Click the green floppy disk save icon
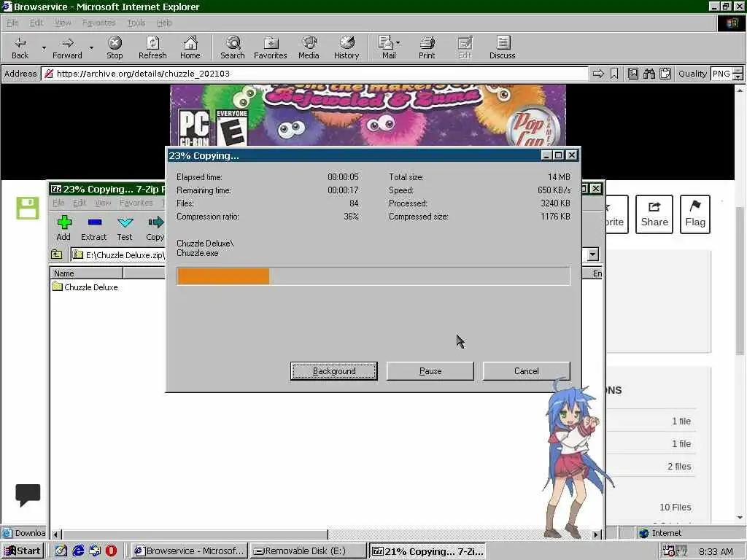This screenshot has width=747, height=560. (x=28, y=208)
